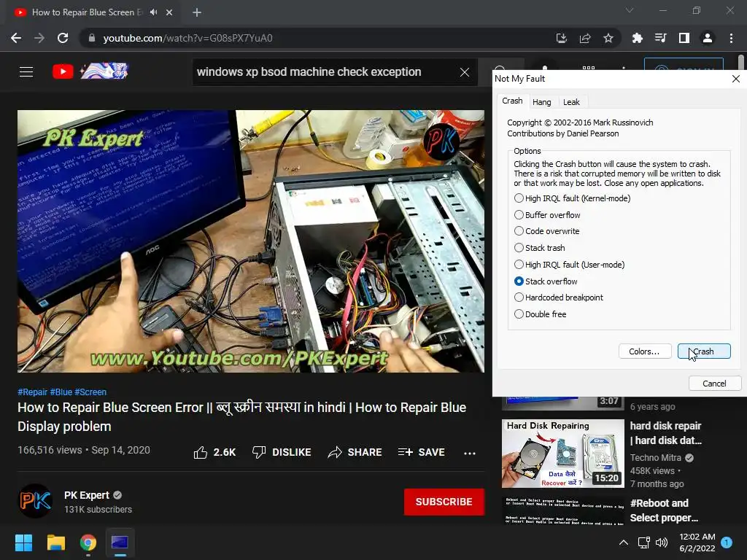Subscribe to PK Expert channel
The height and width of the screenshot is (560, 747).
(444, 502)
